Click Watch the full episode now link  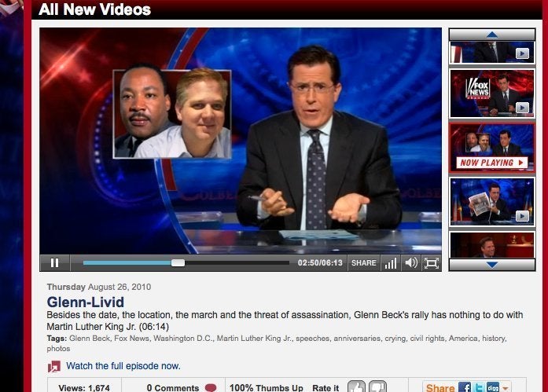123,366
